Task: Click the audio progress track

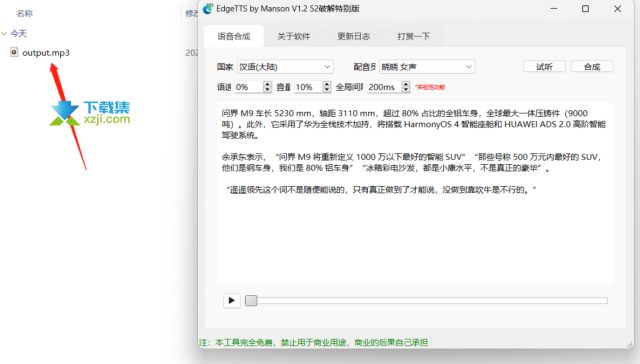Action: click(427, 301)
